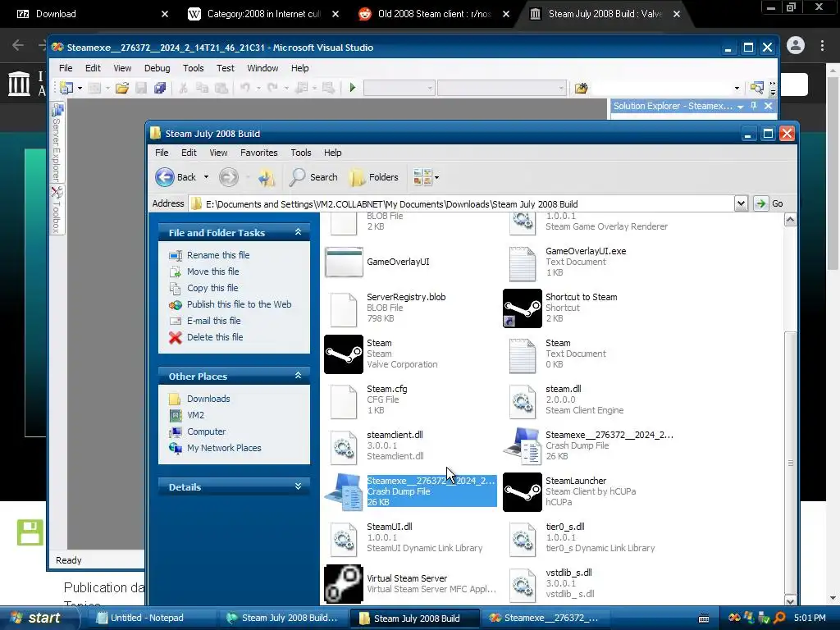Select the tier0_s.dll file icon
This screenshot has height=630, width=840.
[x=523, y=540]
